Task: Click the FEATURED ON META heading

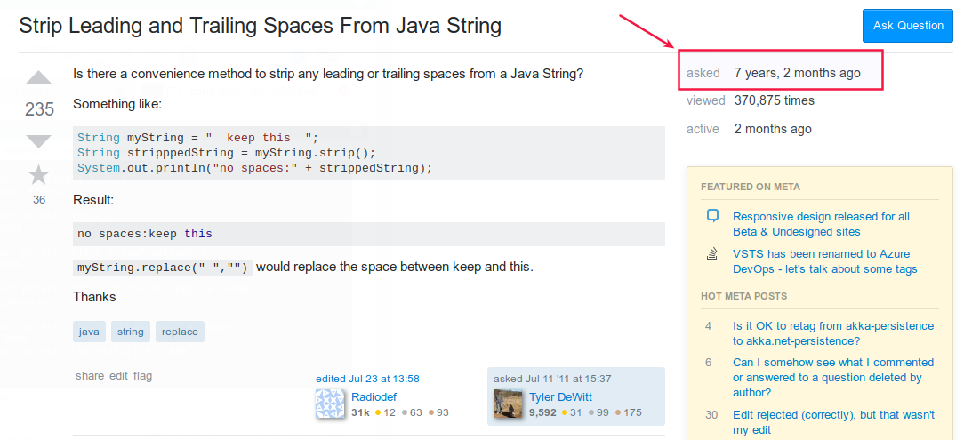Action: coord(751,187)
